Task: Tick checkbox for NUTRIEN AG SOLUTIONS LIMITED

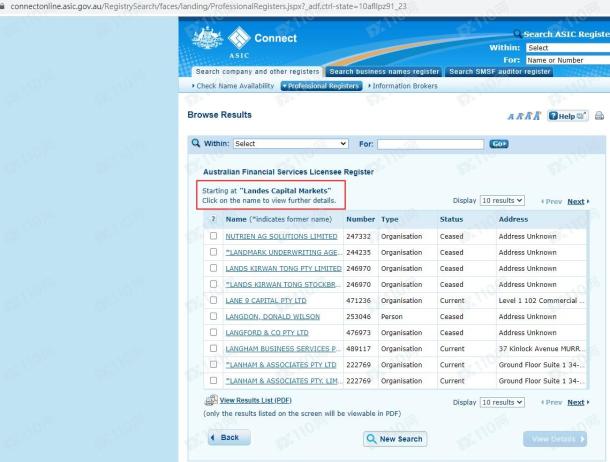Action: tap(213, 236)
